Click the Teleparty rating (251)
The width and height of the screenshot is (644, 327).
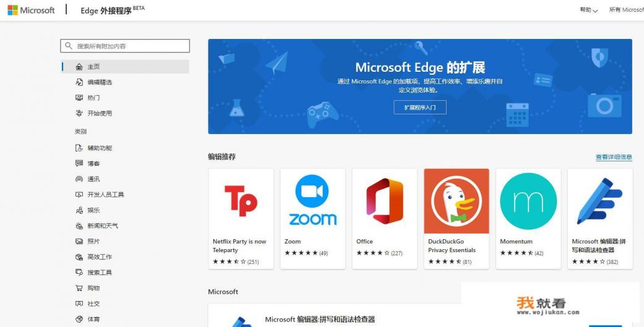tap(236, 261)
